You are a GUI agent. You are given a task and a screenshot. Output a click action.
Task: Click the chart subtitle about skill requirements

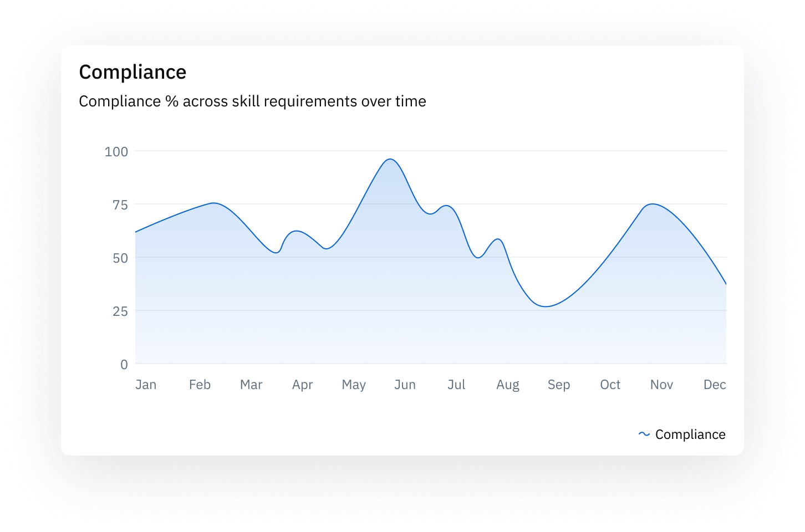pyautogui.click(x=252, y=101)
